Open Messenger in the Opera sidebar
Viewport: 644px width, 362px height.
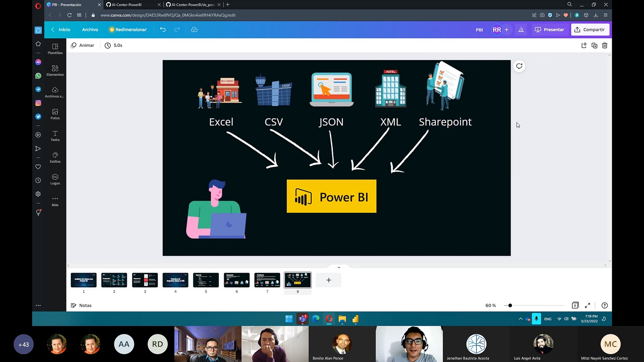(x=38, y=62)
